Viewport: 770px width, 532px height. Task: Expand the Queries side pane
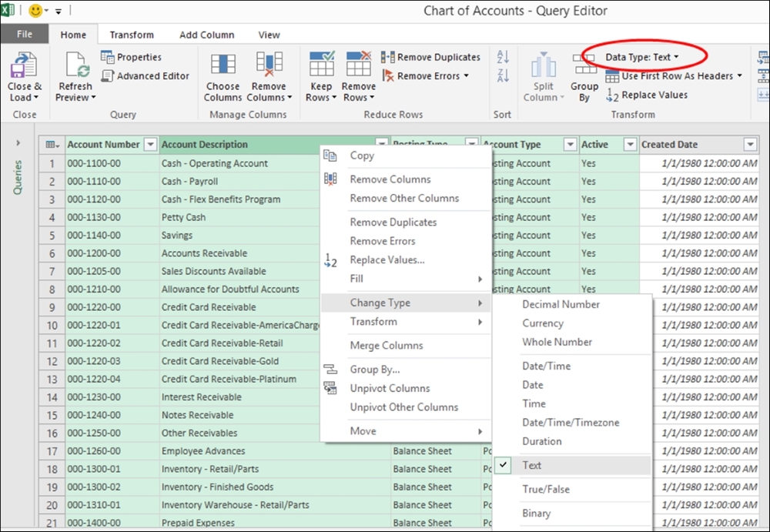(18, 143)
